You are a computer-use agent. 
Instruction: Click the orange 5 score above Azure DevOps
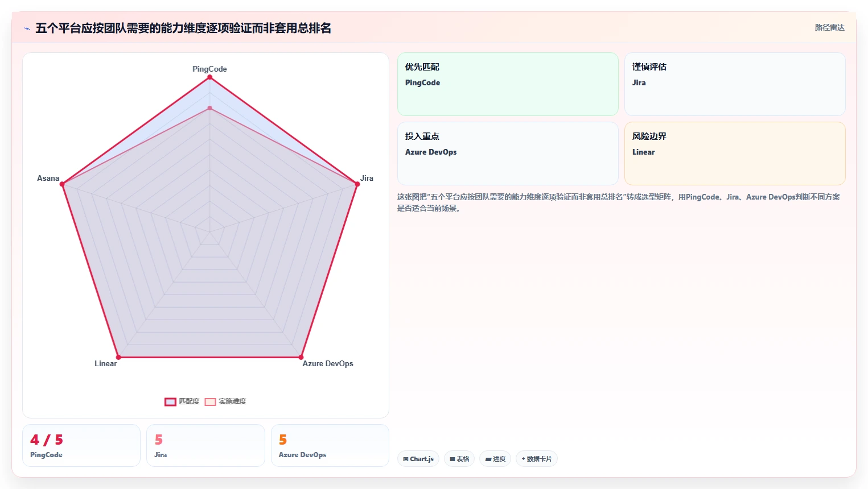tap(283, 440)
